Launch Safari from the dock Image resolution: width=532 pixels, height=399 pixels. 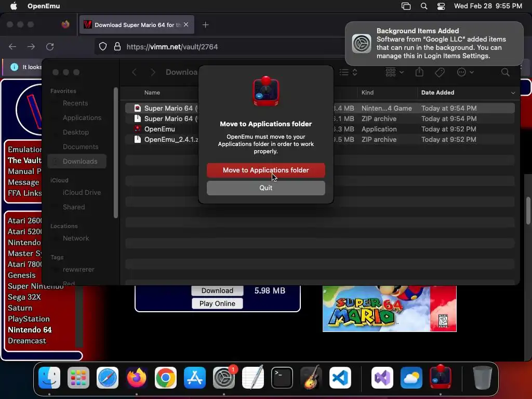pyautogui.click(x=108, y=378)
